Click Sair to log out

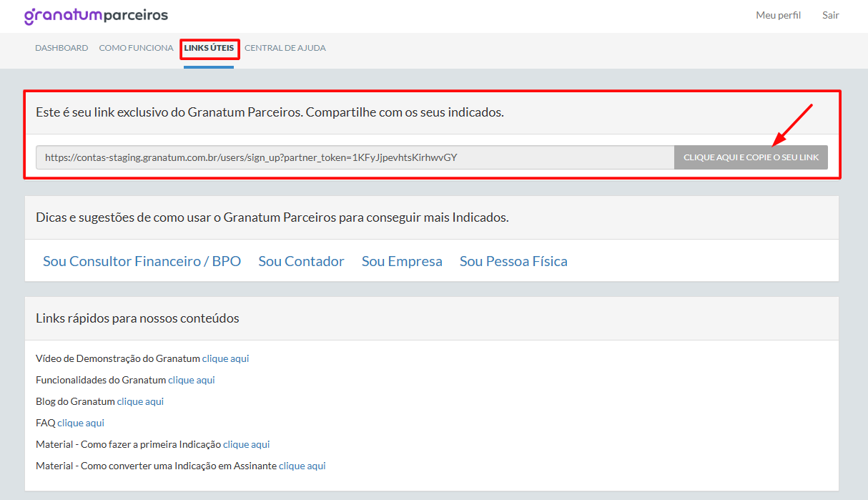click(830, 15)
